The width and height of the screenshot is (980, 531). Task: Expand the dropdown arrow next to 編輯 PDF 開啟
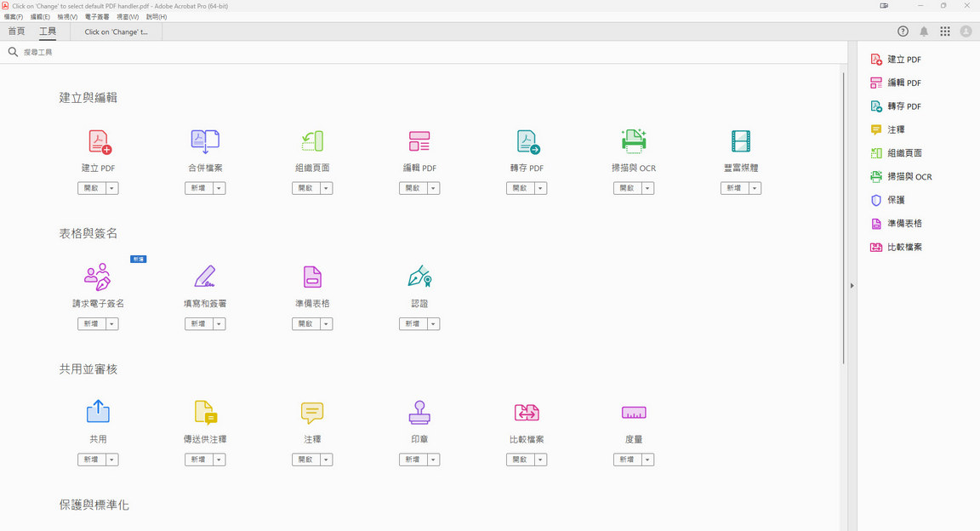[x=435, y=187]
